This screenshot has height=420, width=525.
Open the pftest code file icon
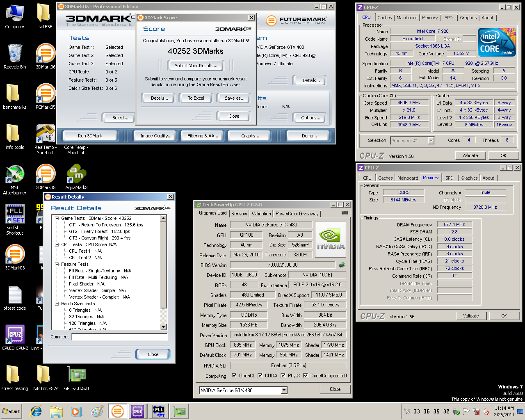pyautogui.click(x=14, y=298)
